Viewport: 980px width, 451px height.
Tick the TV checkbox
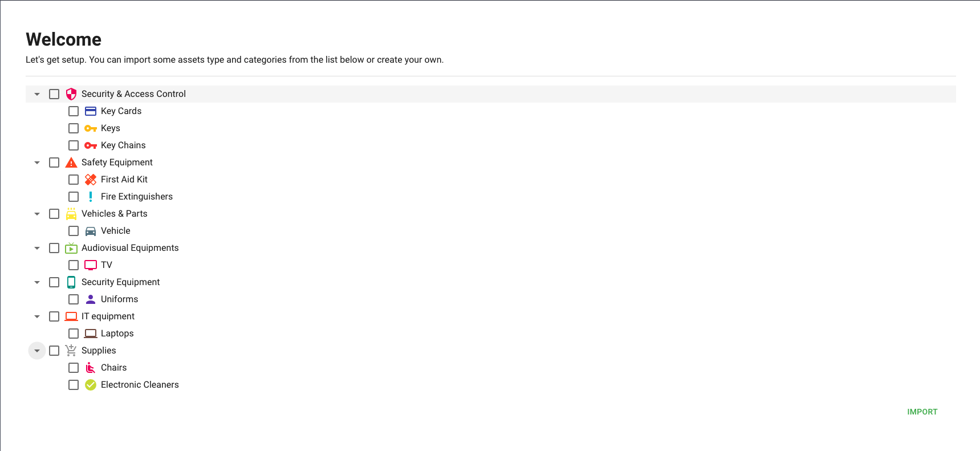point(74,265)
